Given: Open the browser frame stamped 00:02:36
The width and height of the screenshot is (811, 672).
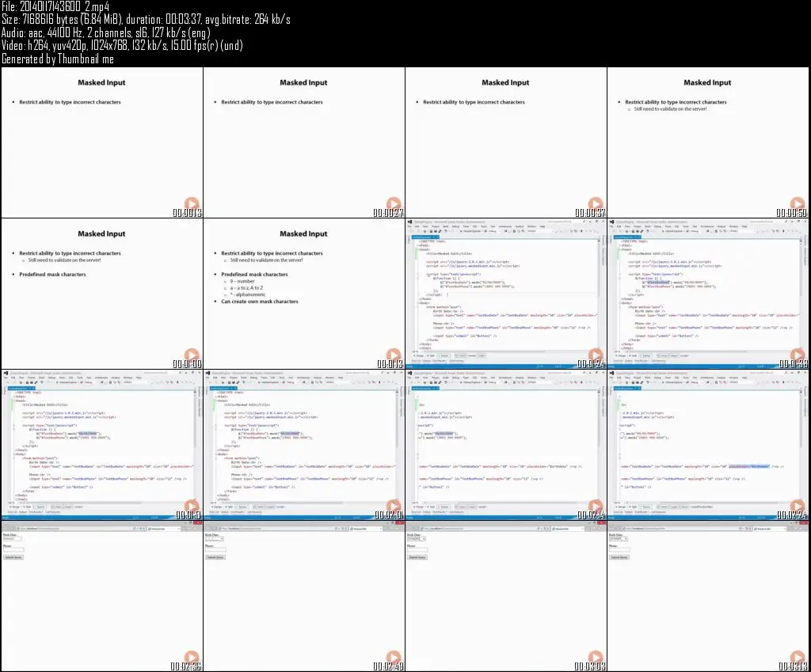Looking at the screenshot, I should pyautogui.click(x=102, y=596).
